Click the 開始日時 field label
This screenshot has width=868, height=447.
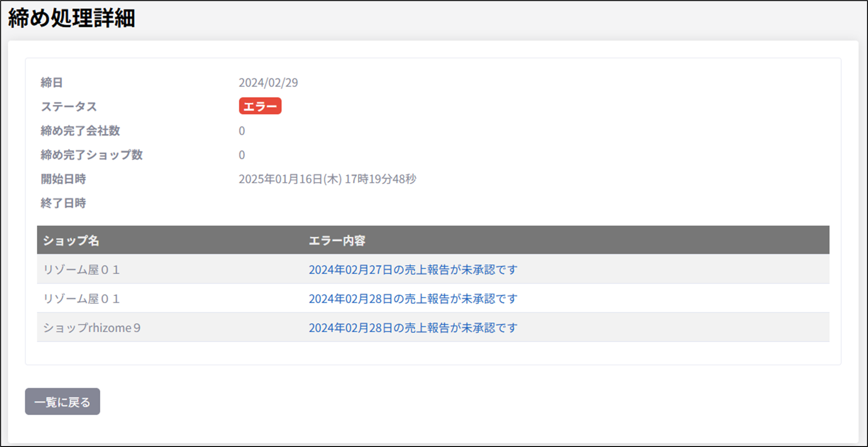point(63,179)
